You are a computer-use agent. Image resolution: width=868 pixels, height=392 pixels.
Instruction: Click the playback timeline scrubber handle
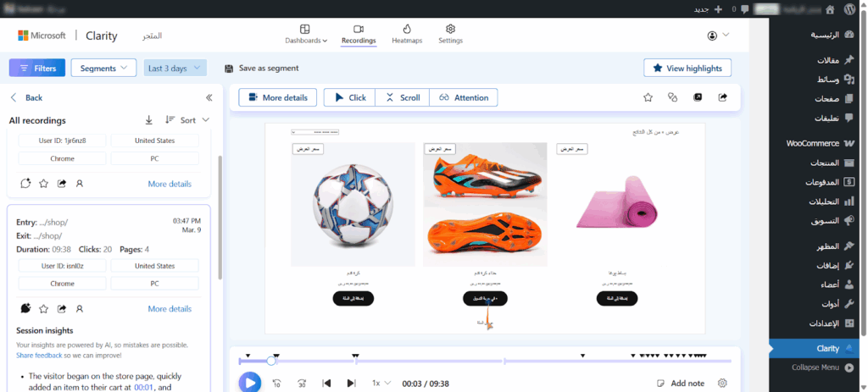click(271, 361)
